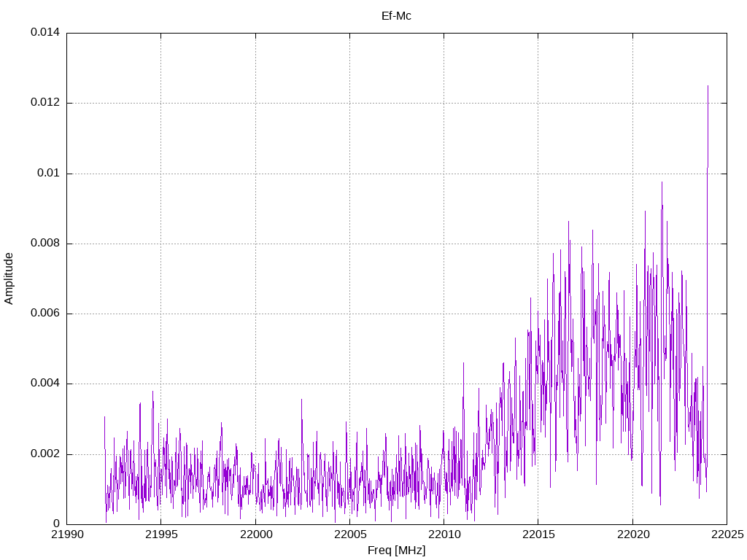Screen dimensions: 747x560
Task: Click the 0.002 y-axis tick label
Action: click(x=44, y=454)
